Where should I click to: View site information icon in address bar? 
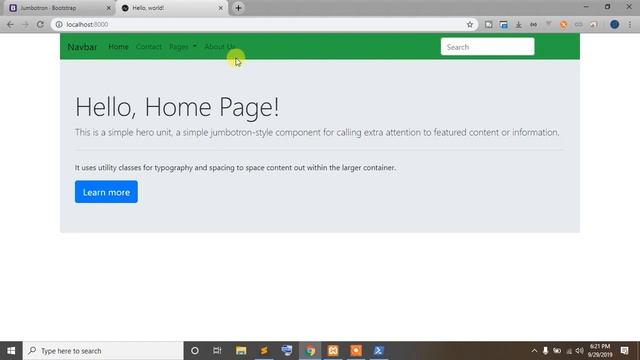point(59,24)
